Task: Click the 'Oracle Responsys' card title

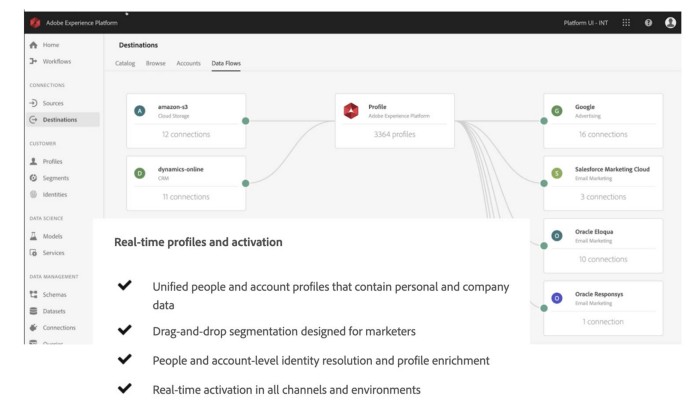Action: (599, 294)
